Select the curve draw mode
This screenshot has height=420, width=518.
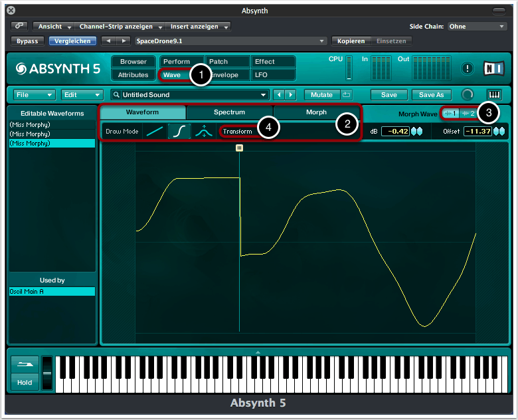(179, 131)
